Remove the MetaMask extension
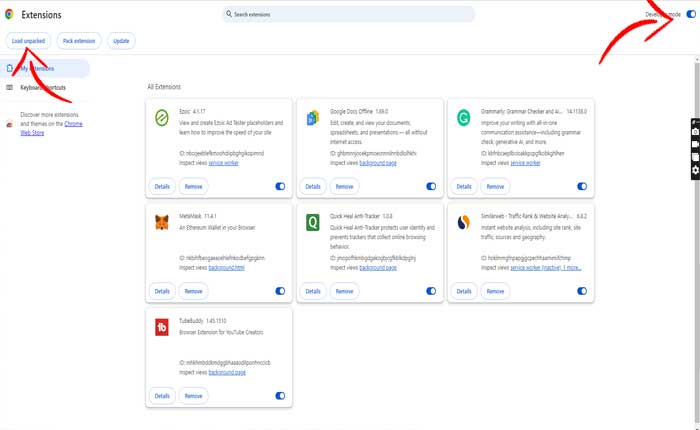The image size is (700, 430). point(193,291)
